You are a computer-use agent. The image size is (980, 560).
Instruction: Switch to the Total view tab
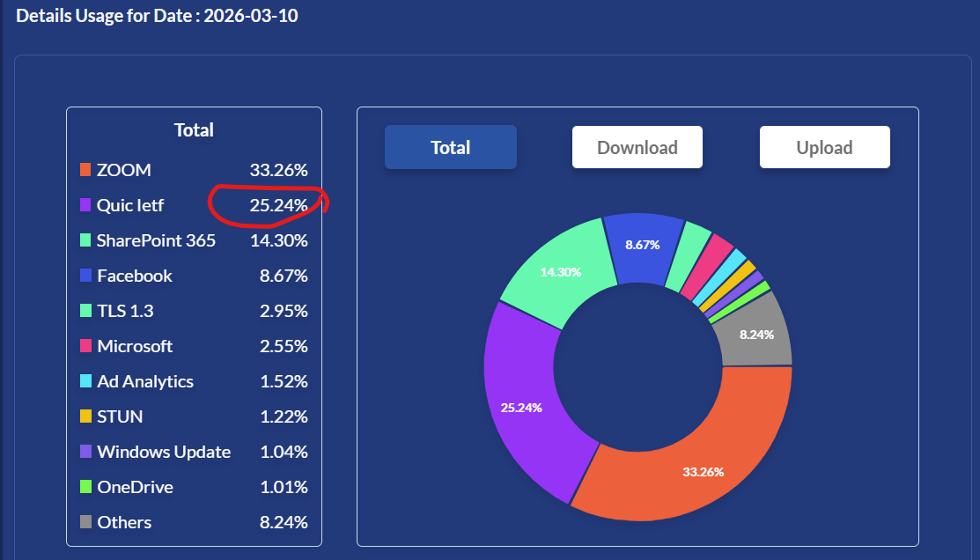click(x=451, y=147)
